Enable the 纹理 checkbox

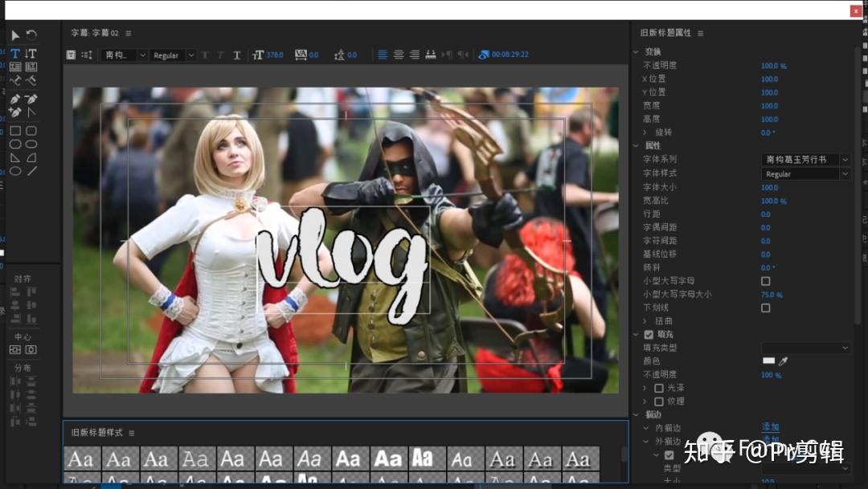(x=659, y=401)
